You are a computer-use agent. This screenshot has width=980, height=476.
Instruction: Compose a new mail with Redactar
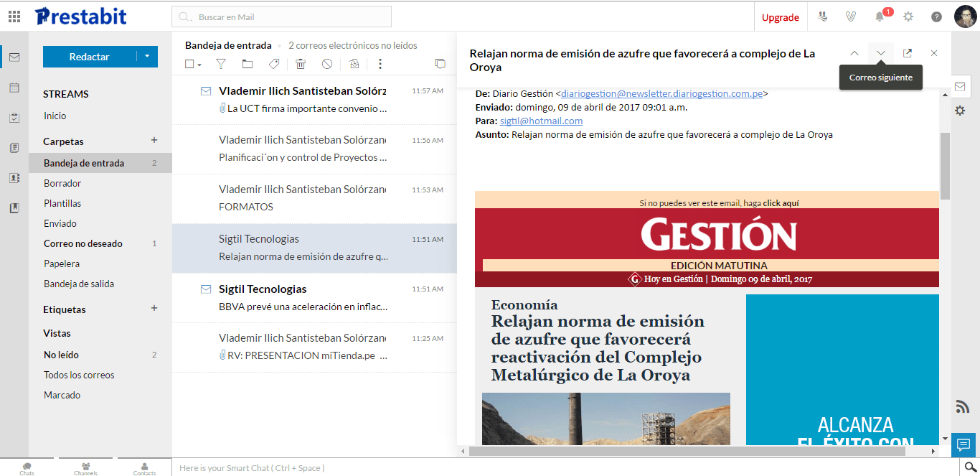[x=90, y=57]
